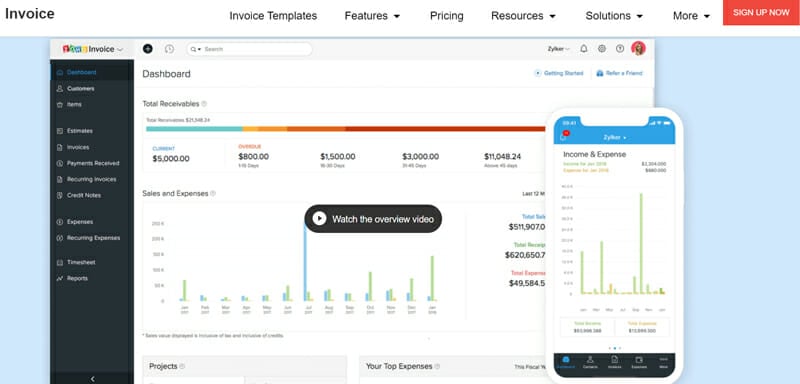
Task: Click the Reports sidebar icon
Action: (60, 278)
